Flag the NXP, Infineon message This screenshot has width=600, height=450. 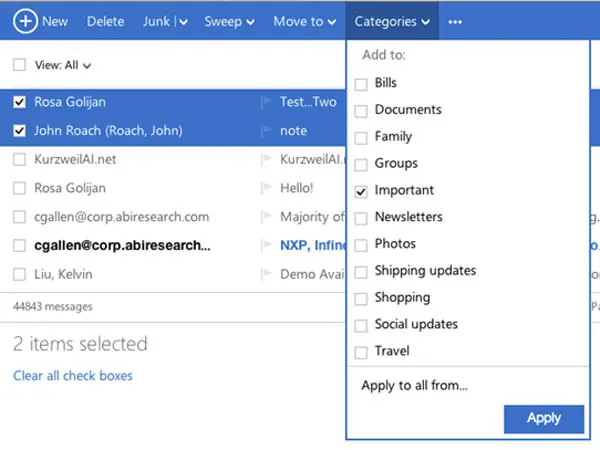(x=267, y=245)
